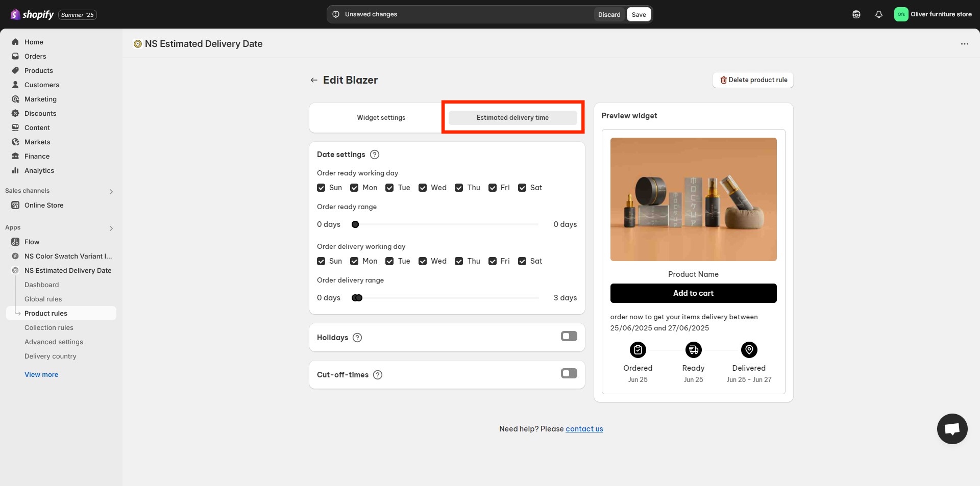Image resolution: width=980 pixels, height=486 pixels.
Task: Open notifications bell
Action: 879,14
